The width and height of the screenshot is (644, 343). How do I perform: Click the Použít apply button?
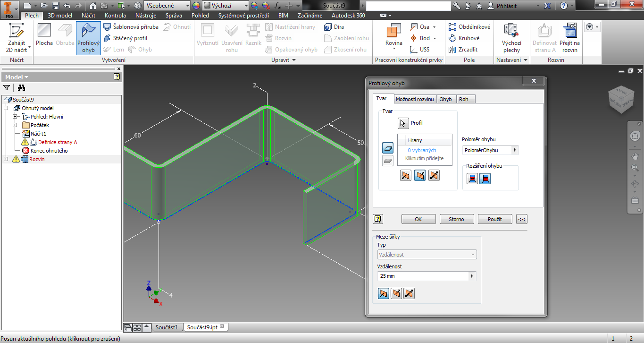pyautogui.click(x=495, y=219)
